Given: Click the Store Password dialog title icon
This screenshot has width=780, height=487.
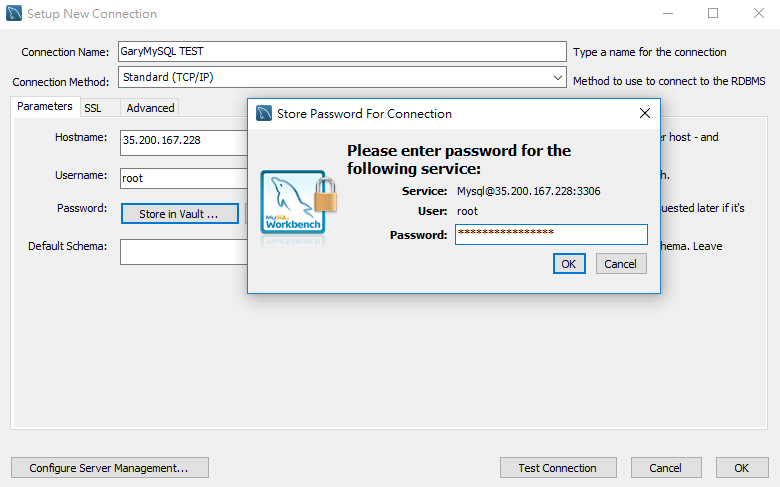Looking at the screenshot, I should click(264, 113).
